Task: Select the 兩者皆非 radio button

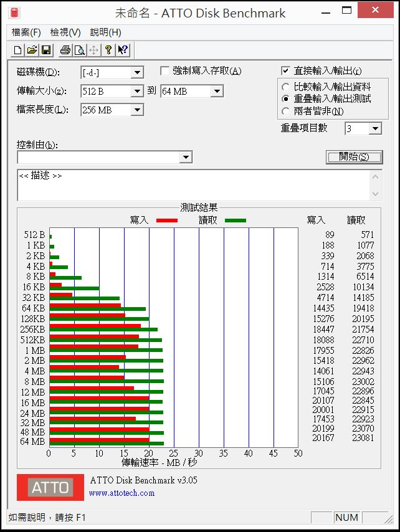Action: point(285,111)
